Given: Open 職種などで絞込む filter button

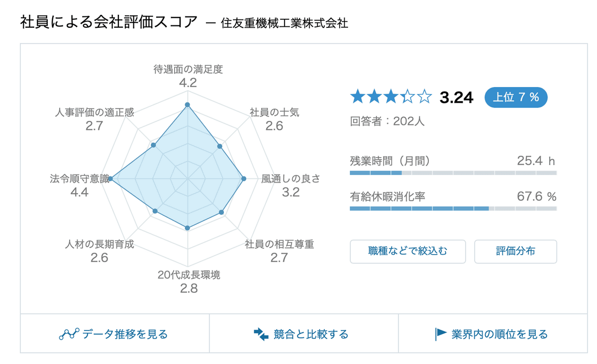Looking at the screenshot, I should pos(408,251).
